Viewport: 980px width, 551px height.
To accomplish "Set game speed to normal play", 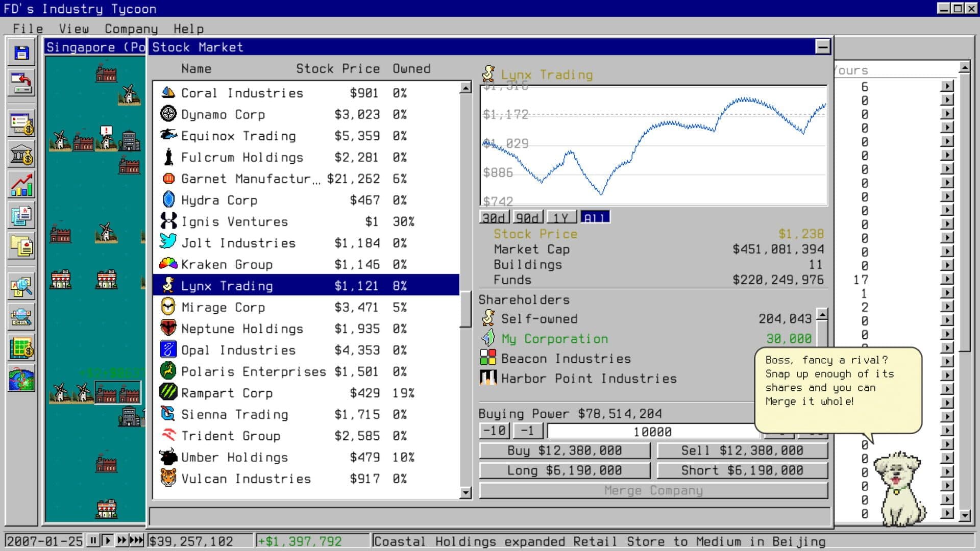I will click(107, 540).
